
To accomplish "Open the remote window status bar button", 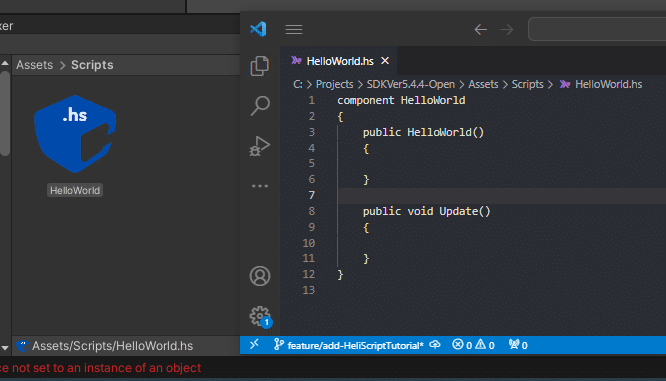I will click(x=254, y=345).
